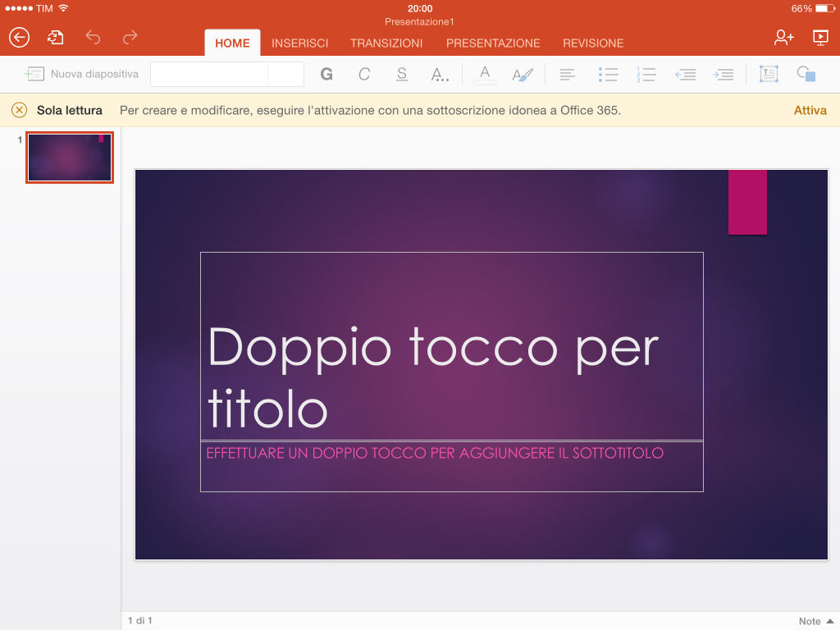Screen dimensions: 840x630
Task: Start the slideshow from toolbar icon
Action: point(820,38)
